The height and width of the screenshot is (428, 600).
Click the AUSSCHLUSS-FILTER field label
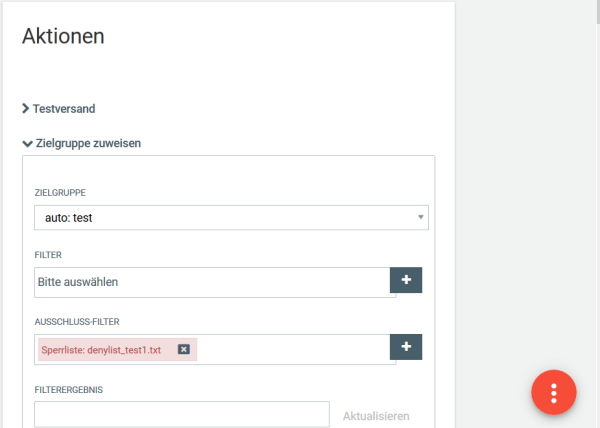click(77, 322)
